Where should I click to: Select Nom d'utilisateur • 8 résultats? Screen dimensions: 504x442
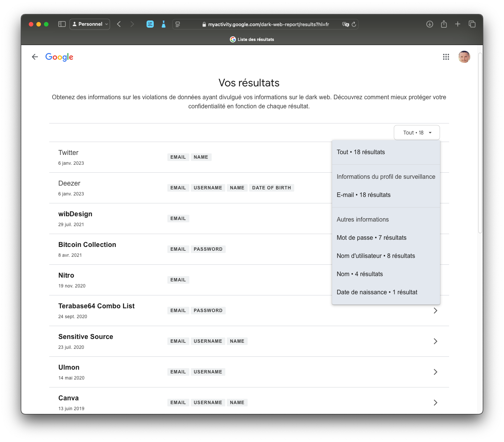[x=376, y=256]
